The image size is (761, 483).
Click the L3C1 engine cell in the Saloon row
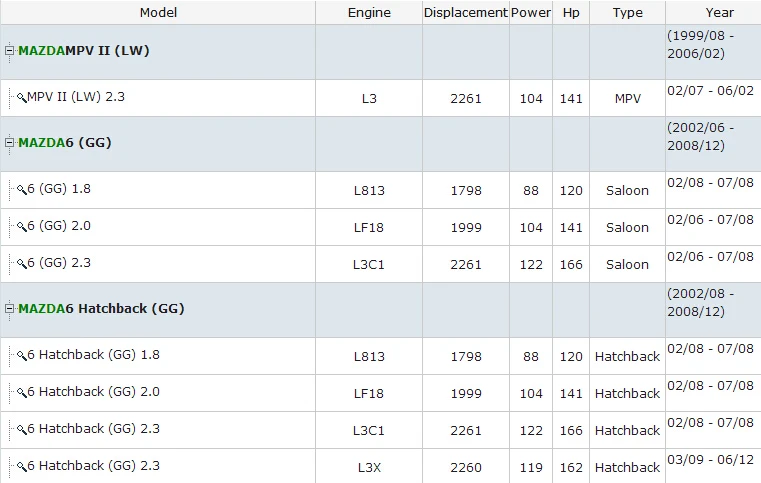[369, 264]
